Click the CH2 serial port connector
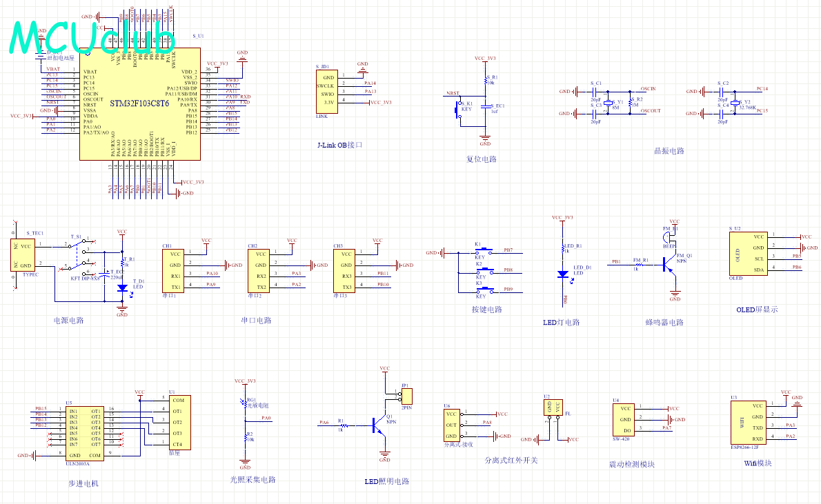The image size is (821, 504). click(x=260, y=270)
